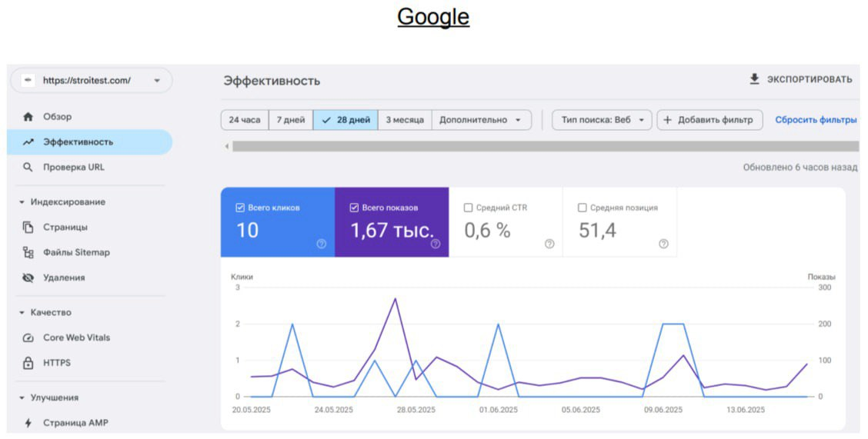Click the Обновлено 6 часов назад text

tap(800, 168)
